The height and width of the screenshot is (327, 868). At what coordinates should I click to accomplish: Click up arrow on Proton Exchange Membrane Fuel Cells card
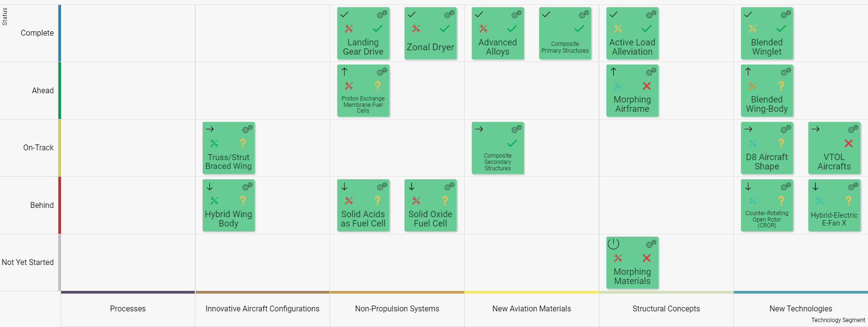point(344,72)
